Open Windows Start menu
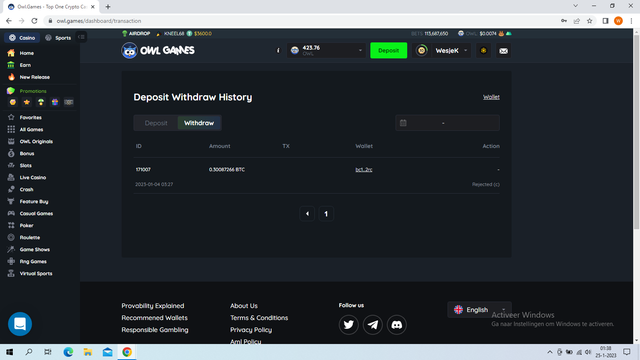 pos(9,352)
